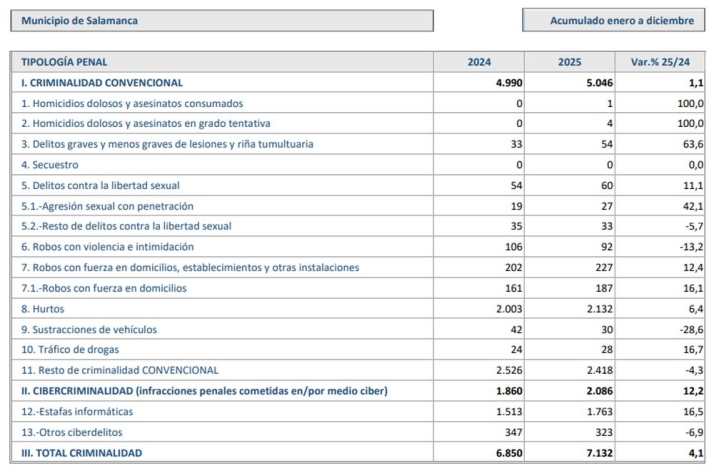Click the Municipio de Salamanca header box
The height and width of the screenshot is (473, 714).
[x=222, y=20]
